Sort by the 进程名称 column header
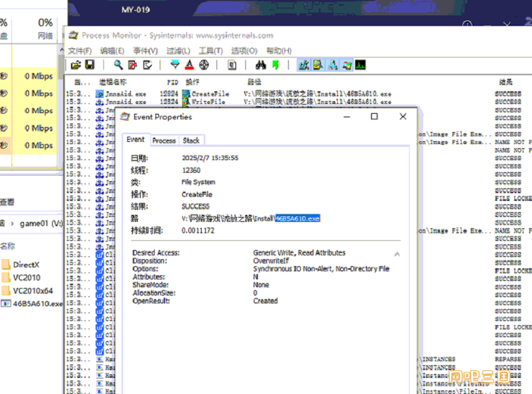Image resolution: width=532 pixels, height=394 pixels. click(112, 82)
